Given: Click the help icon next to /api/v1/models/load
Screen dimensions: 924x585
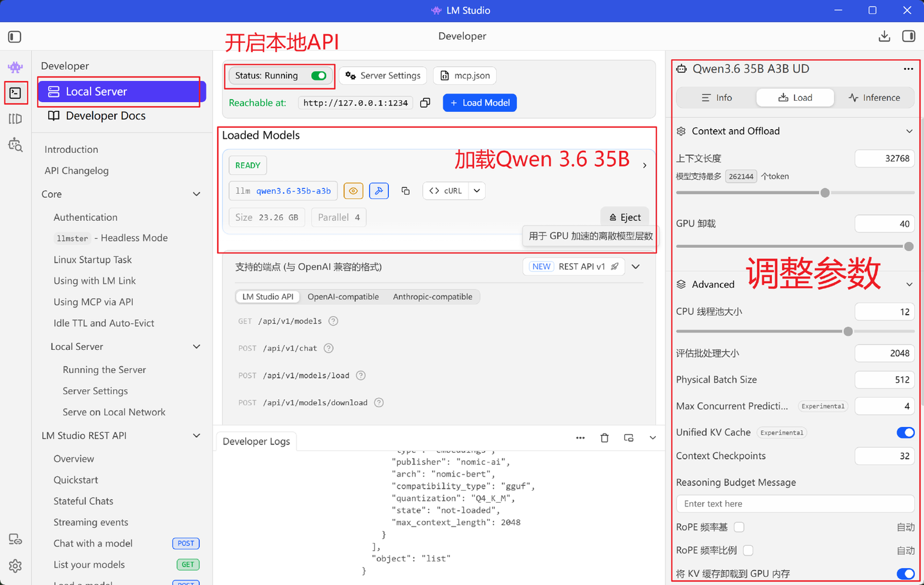Looking at the screenshot, I should [x=361, y=376].
